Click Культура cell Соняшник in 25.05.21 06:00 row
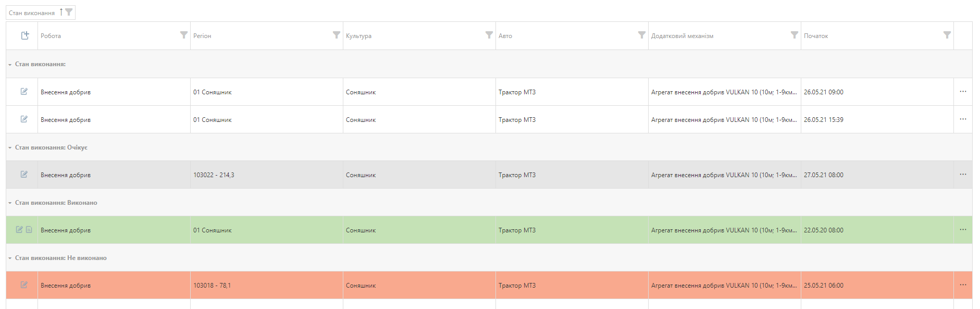Image resolution: width=980 pixels, height=309 pixels. [x=361, y=286]
